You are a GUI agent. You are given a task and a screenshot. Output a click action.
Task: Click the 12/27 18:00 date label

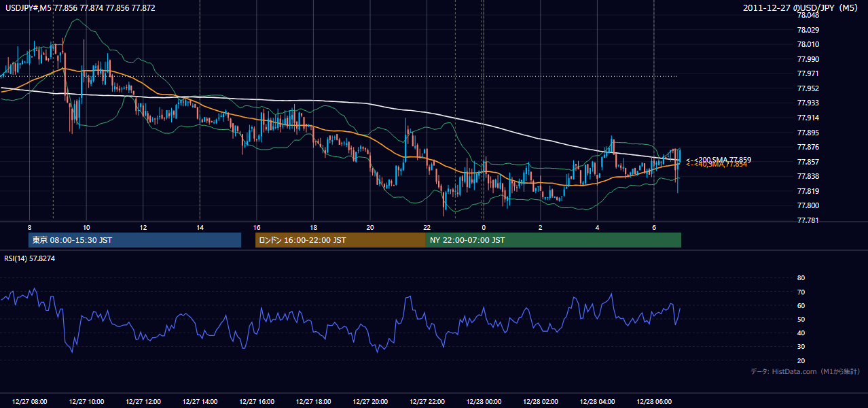[313, 402]
